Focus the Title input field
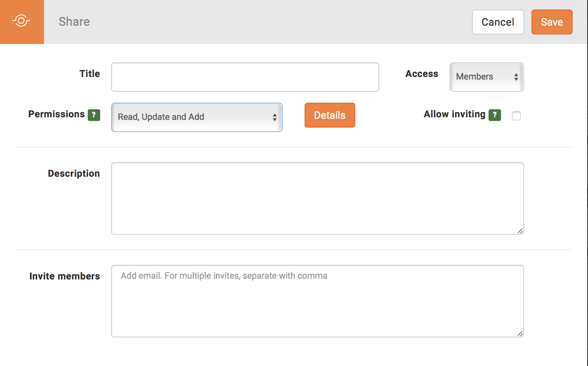Image resolution: width=588 pixels, height=366 pixels. [x=245, y=77]
